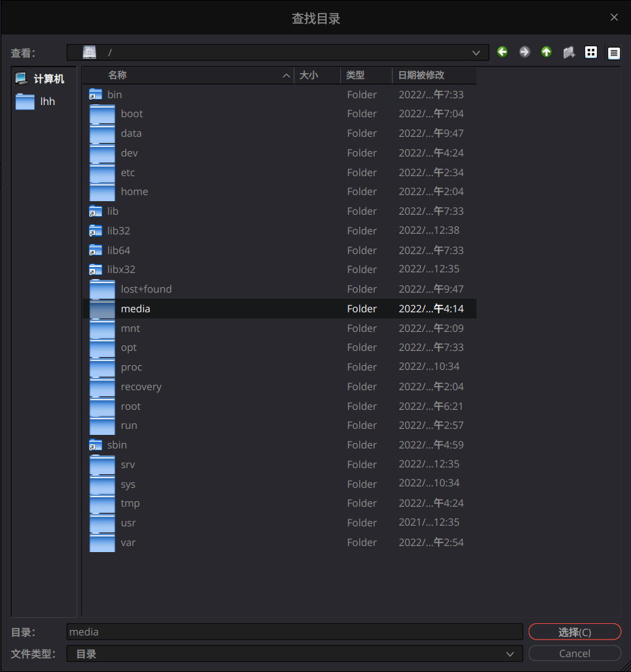Viewport: 631px width, 672px height.
Task: Click the Cancel button
Action: [575, 654]
